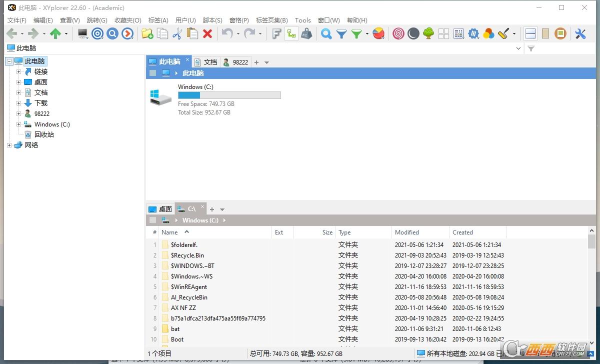Viewport: 600px width, 364px height.
Task: Sort by Name column header
Action: (215, 232)
